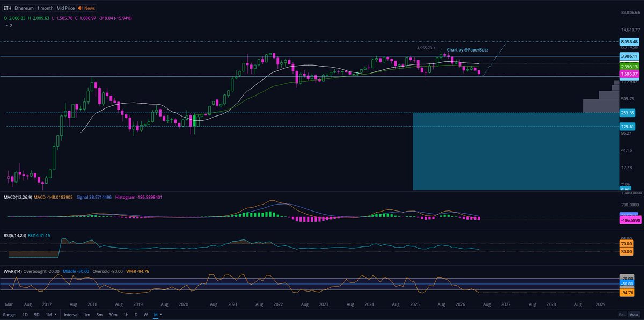
Task: Click the 8,056.48 price level label
Action: pos(629,42)
